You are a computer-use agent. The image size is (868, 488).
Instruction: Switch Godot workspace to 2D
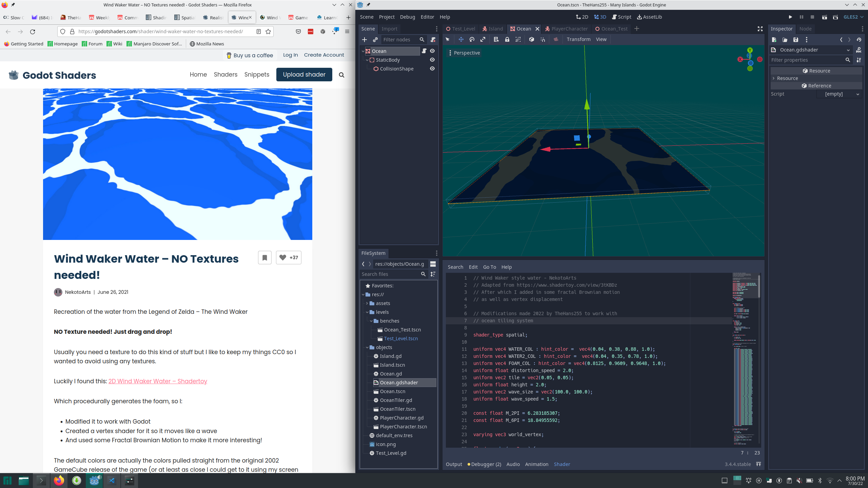coord(582,17)
